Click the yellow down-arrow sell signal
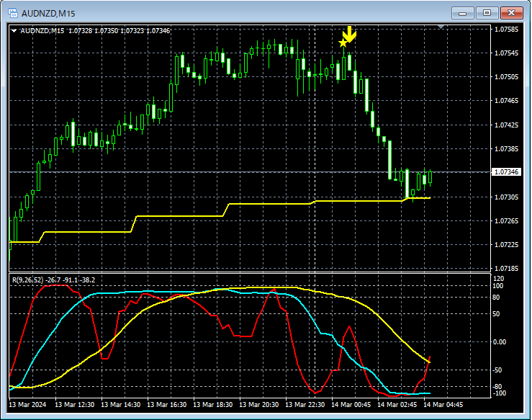 coord(349,35)
